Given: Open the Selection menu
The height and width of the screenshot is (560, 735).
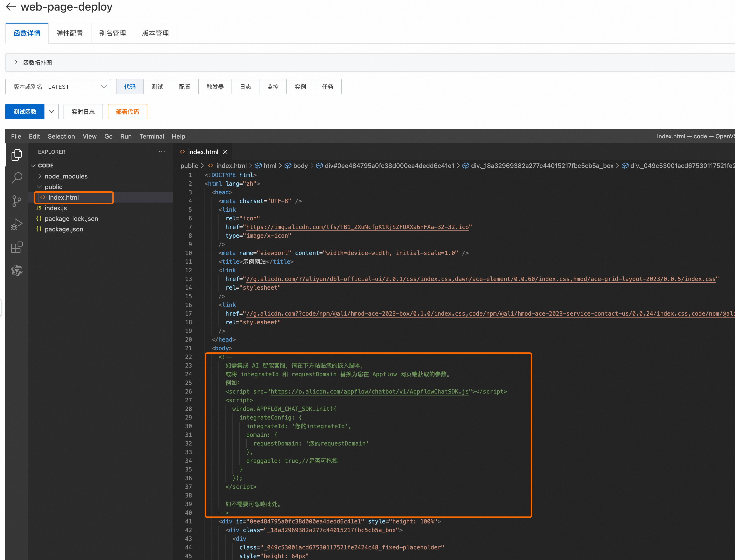Looking at the screenshot, I should coord(61,136).
